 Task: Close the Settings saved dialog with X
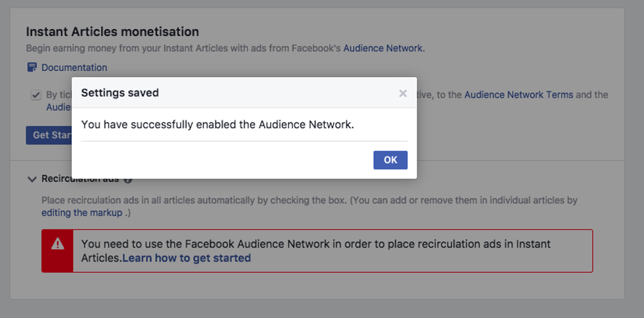point(403,93)
